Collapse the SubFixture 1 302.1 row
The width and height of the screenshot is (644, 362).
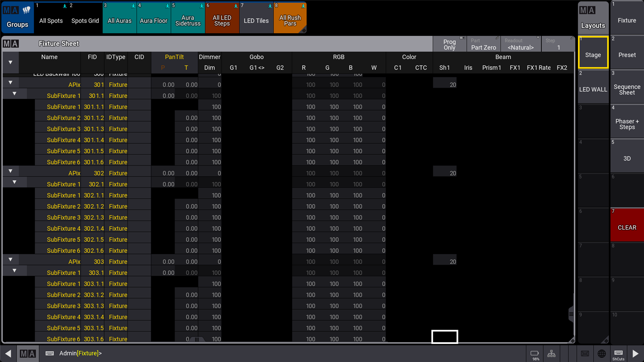14,182
